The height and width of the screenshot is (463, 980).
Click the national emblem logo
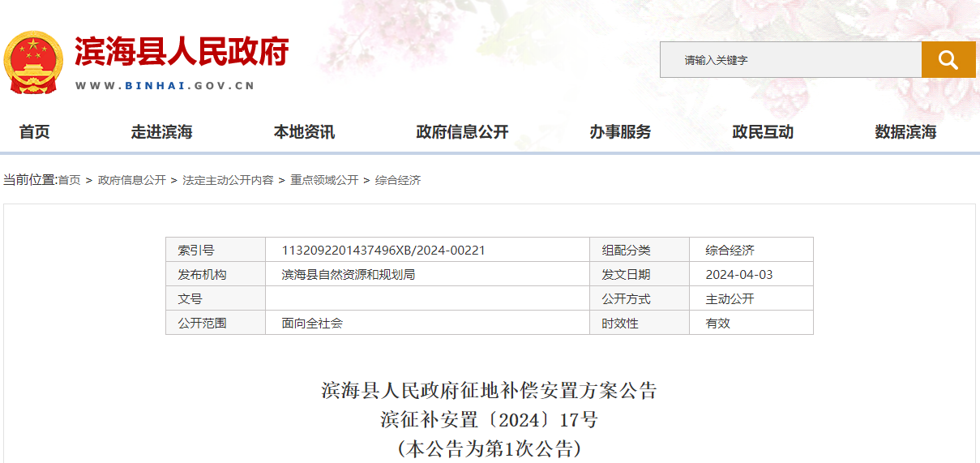(x=33, y=62)
